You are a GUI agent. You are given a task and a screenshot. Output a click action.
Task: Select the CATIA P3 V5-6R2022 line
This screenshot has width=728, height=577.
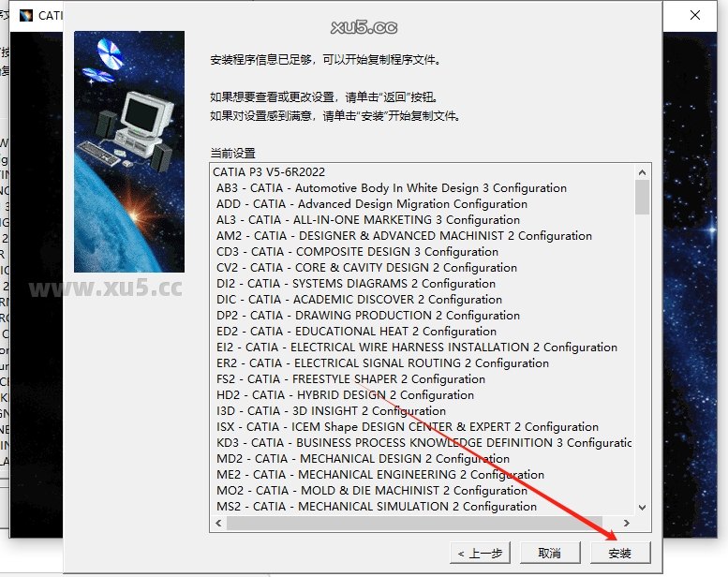(269, 171)
